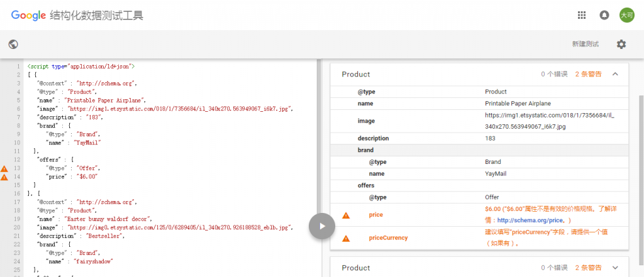Expand the second Product result panel

coord(616,268)
